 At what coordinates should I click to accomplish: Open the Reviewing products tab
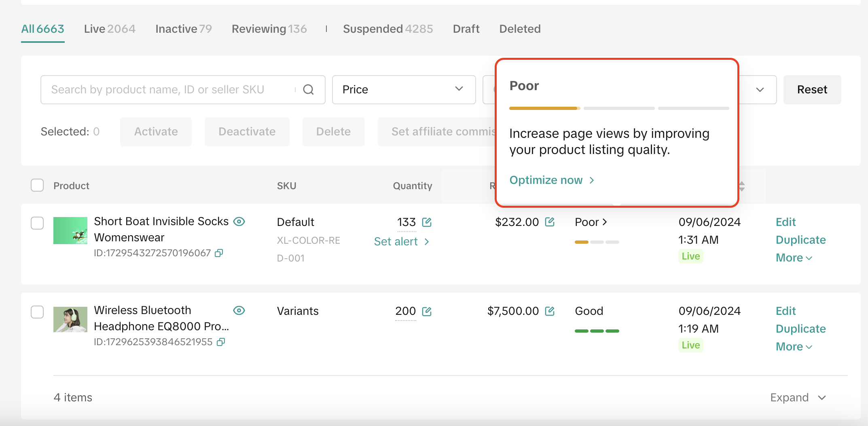pos(269,29)
